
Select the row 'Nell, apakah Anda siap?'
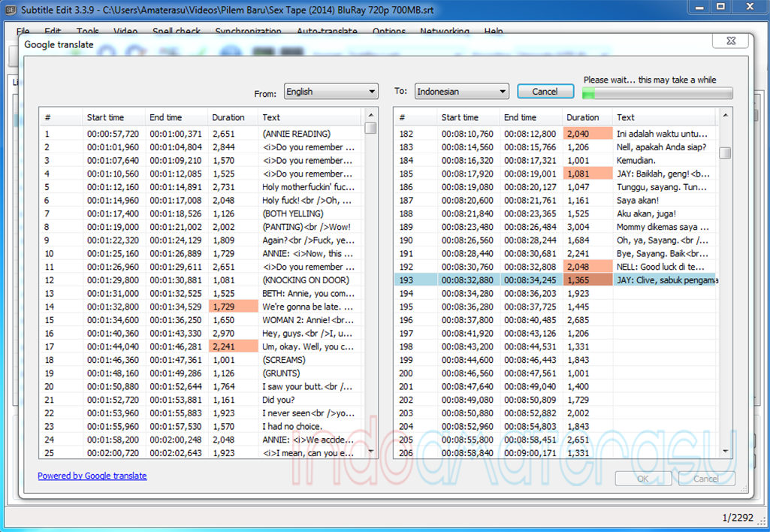pos(557,147)
